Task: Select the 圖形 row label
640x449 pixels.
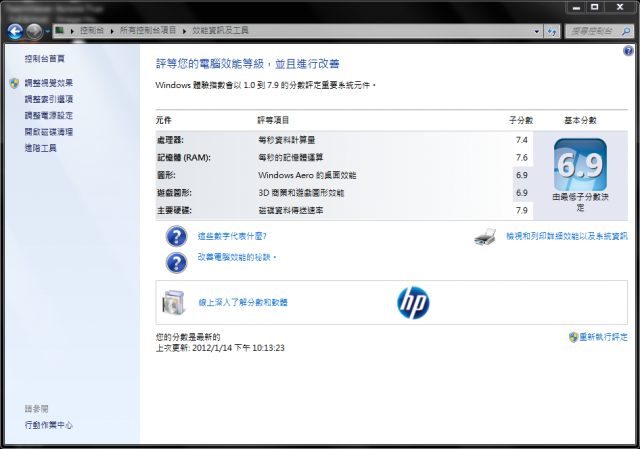Action: [x=166, y=175]
